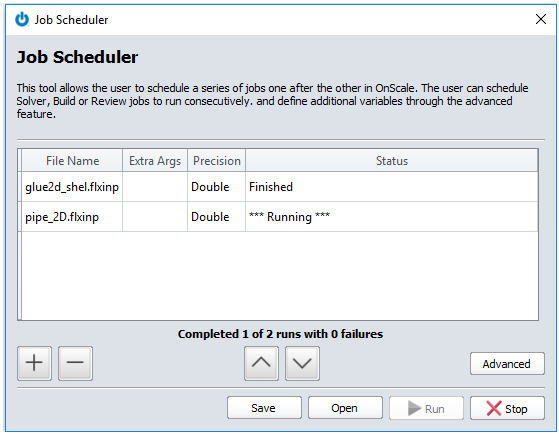Select the glue2d_shel.flxinp file name cell
The image size is (559, 435).
(72, 187)
